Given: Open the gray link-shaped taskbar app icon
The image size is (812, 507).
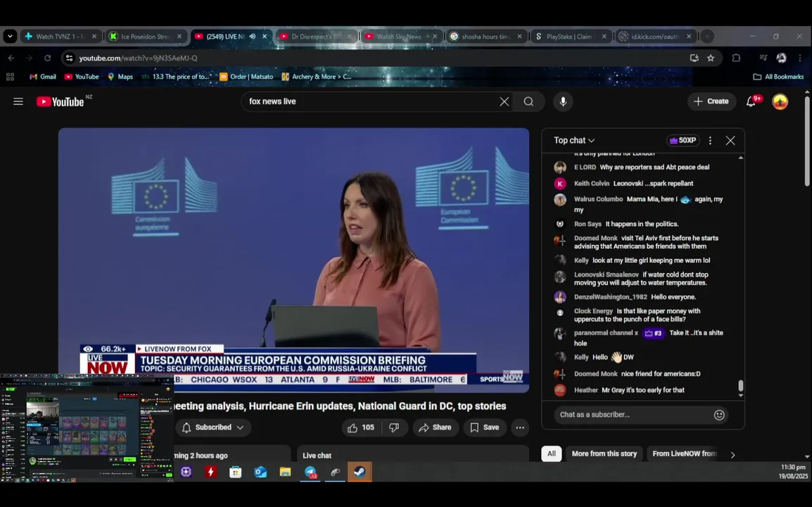Looking at the screenshot, I should (335, 472).
